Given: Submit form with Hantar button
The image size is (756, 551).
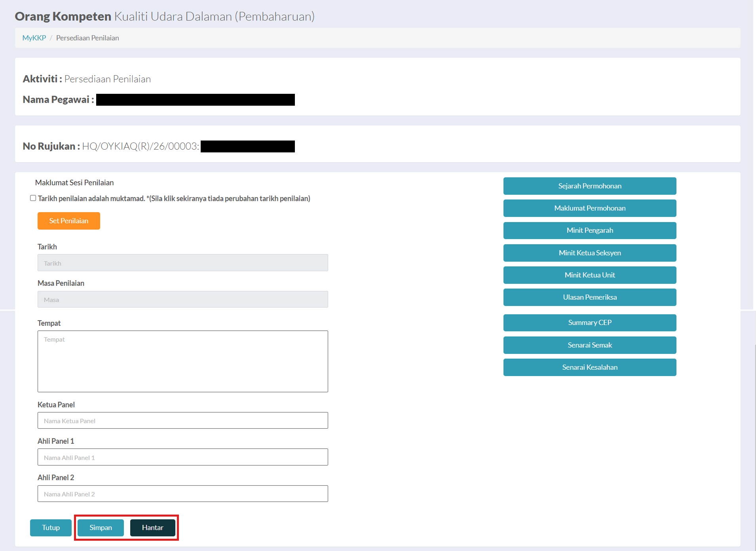Looking at the screenshot, I should 152,528.
